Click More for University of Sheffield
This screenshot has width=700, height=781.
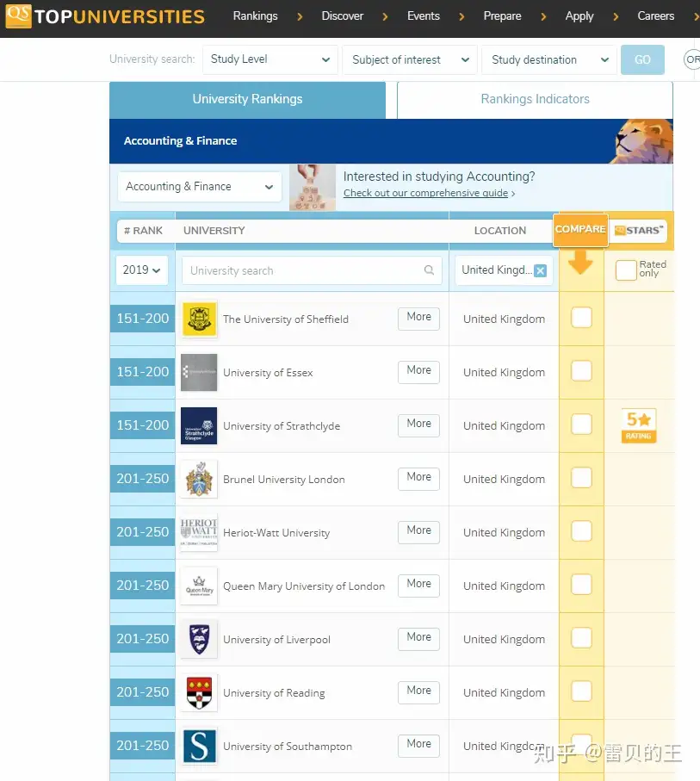pos(419,319)
